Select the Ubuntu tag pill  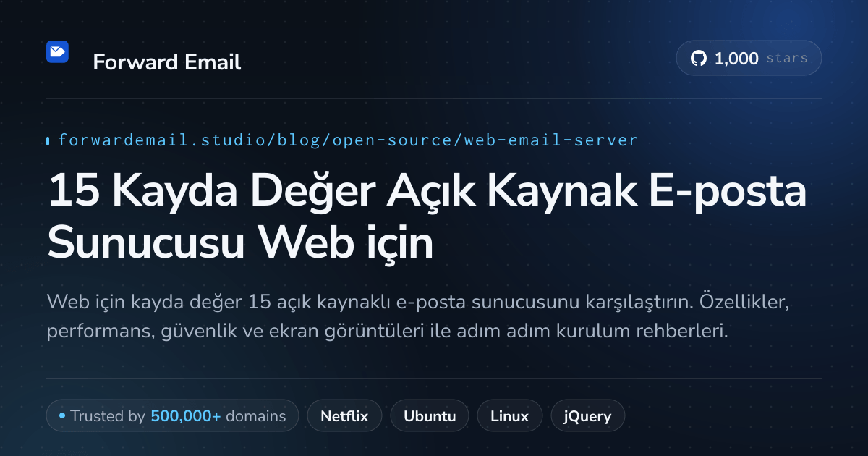430,416
